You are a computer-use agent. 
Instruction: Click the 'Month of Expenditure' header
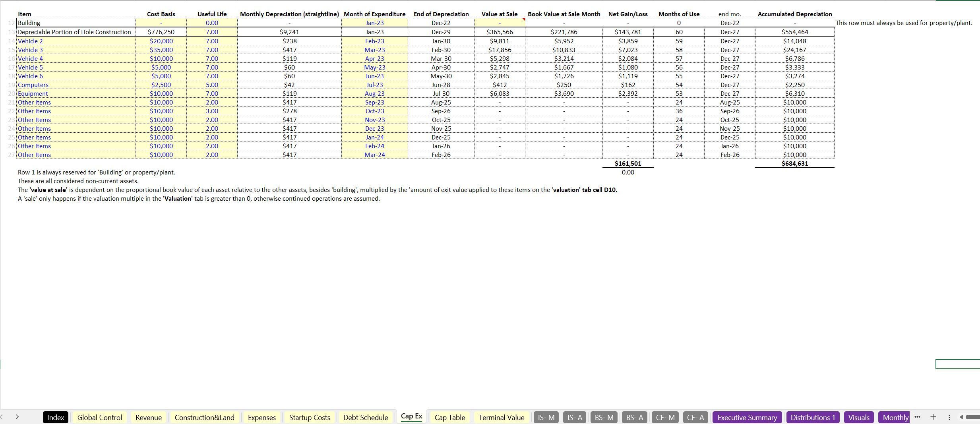[x=375, y=14]
